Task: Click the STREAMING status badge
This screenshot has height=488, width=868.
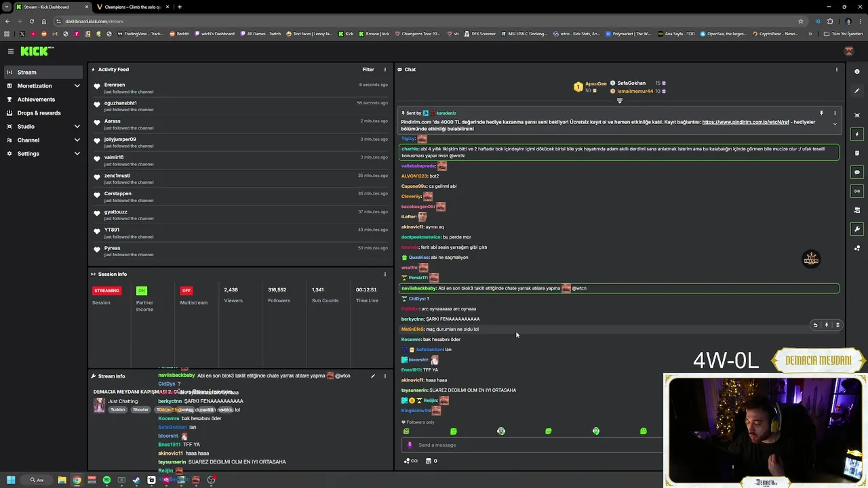Action: [x=106, y=290]
